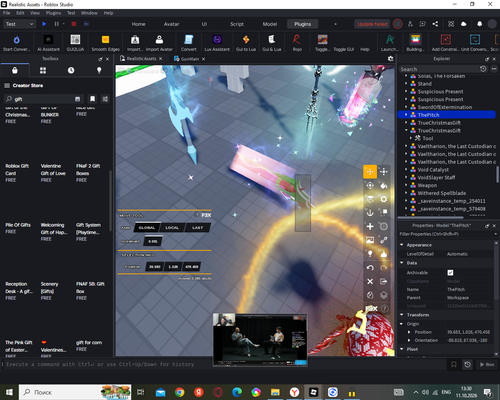Set move axes to LAST
Viewport: 500px width, 400px height.
coord(197,228)
